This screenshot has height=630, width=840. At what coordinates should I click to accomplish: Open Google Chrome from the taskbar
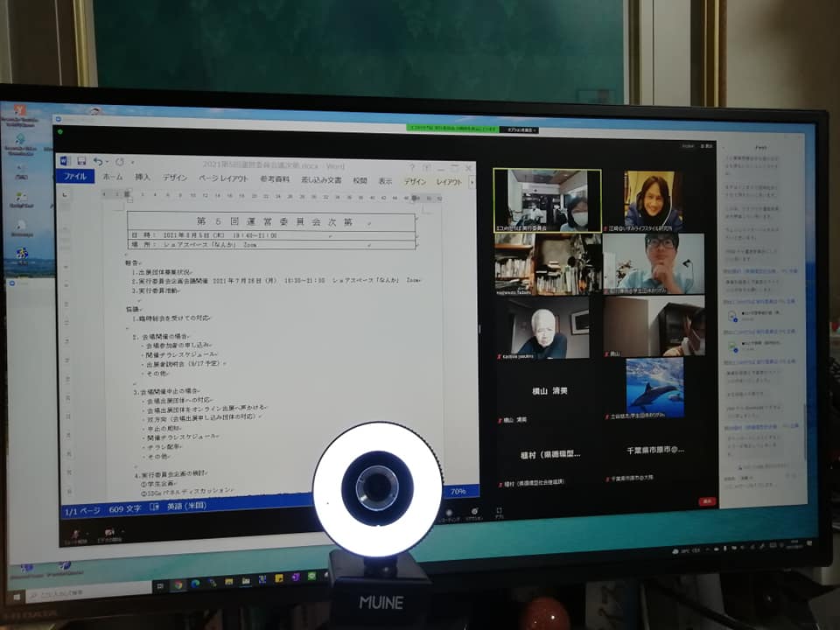(x=178, y=585)
